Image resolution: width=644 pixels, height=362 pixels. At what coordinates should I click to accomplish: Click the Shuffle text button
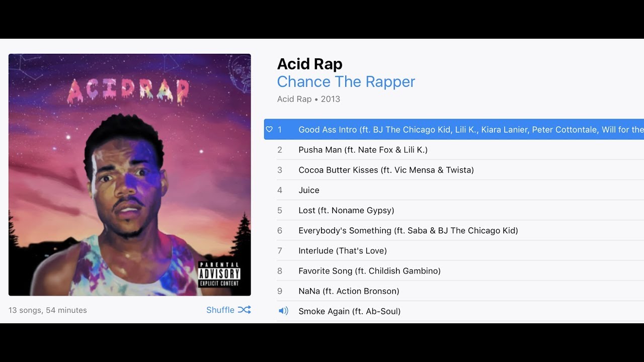pyautogui.click(x=220, y=310)
